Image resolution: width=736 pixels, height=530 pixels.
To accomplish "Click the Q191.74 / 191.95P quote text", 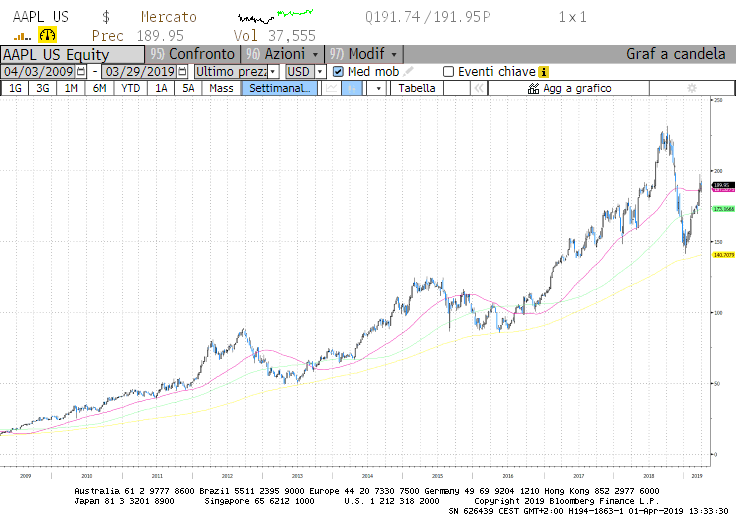I will point(428,17).
